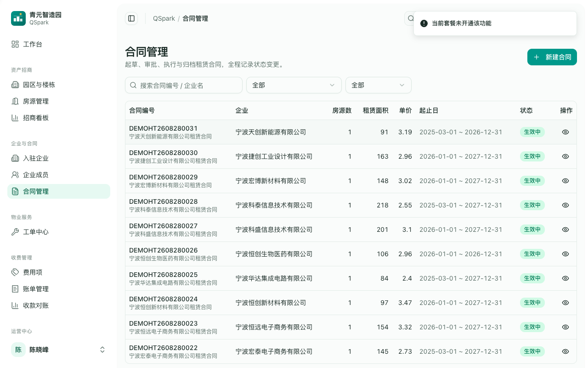Open the 招商看板 menu item
Screen dimensions: 588x368
click(x=59, y=118)
